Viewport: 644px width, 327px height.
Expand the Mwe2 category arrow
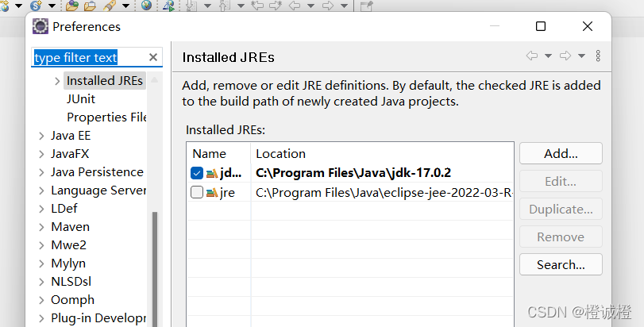[x=41, y=245]
